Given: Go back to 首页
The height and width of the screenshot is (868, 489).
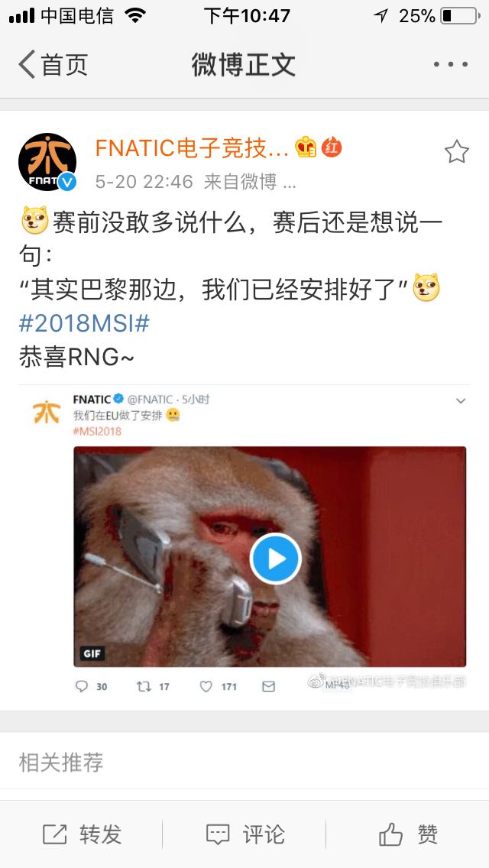Looking at the screenshot, I should point(53,64).
